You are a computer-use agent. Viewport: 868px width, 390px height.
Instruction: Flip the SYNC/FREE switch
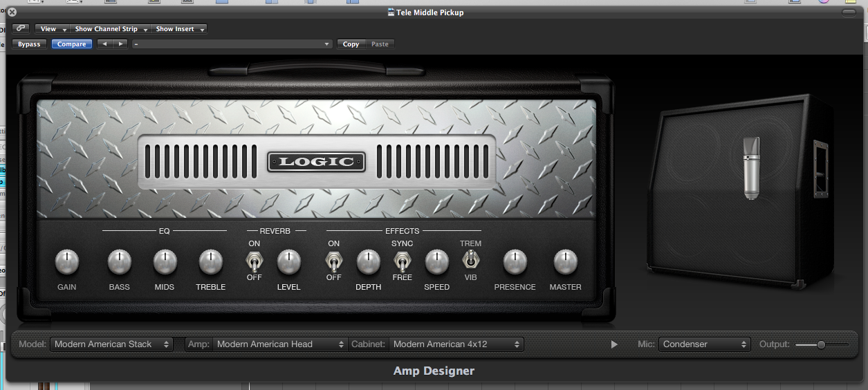point(401,261)
